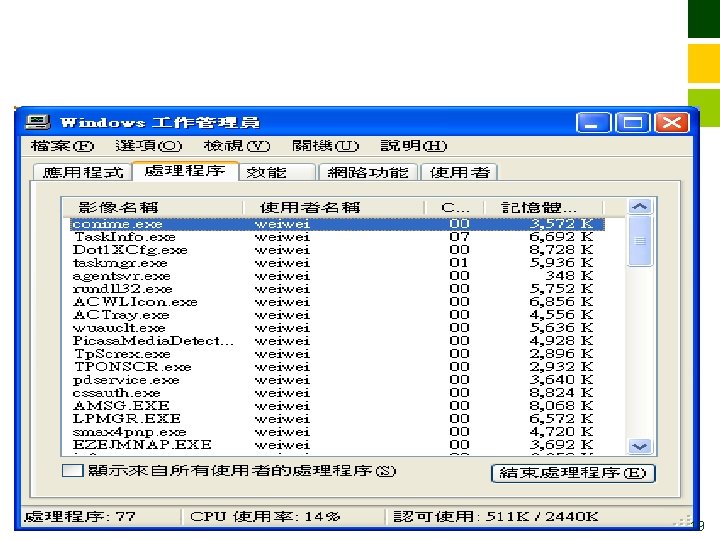720x540 pixels.
Task: Open the 檔案(F) menu
Action: tap(62, 146)
